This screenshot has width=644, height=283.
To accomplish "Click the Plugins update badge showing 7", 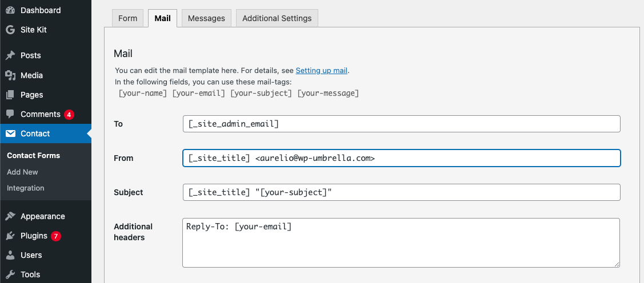I will (x=56, y=236).
